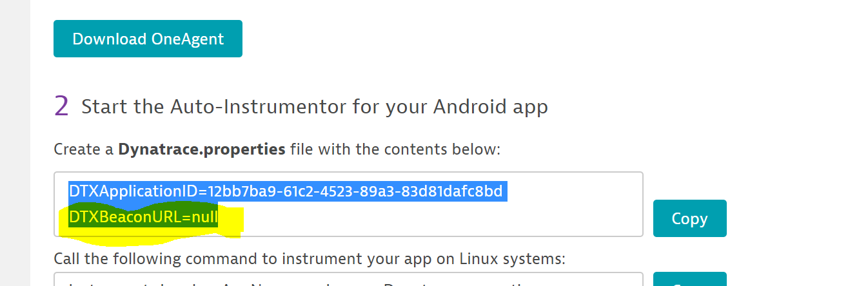868x286 pixels.
Task: Click the "Call the following command" instruction text
Action: click(310, 259)
